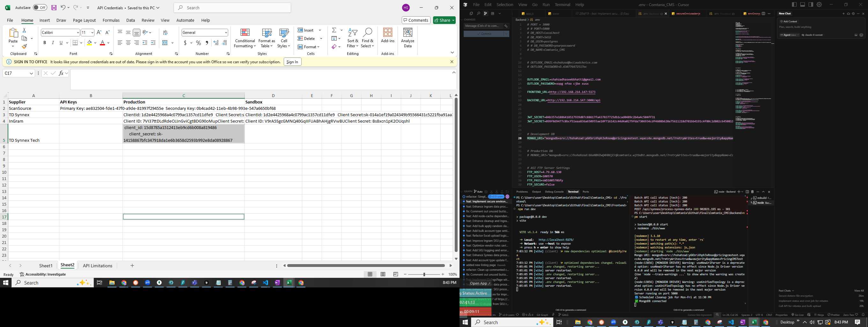Increase font size with the larger A icon

click(x=99, y=32)
